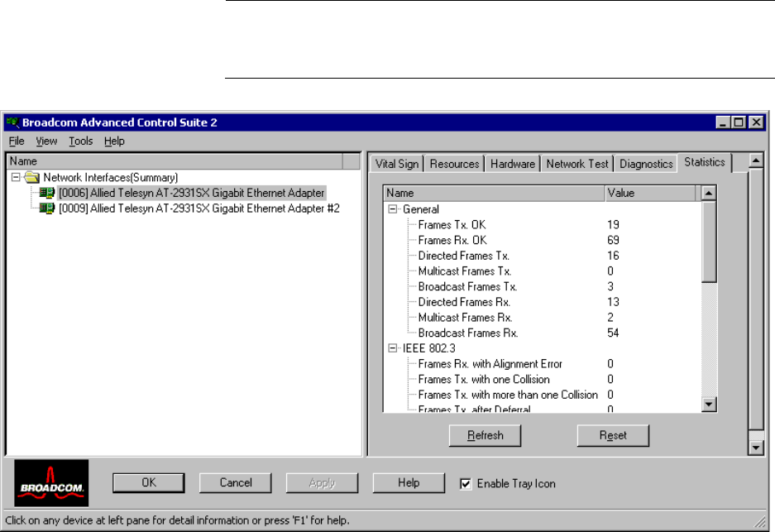Click the Help button at bottom

tap(409, 482)
